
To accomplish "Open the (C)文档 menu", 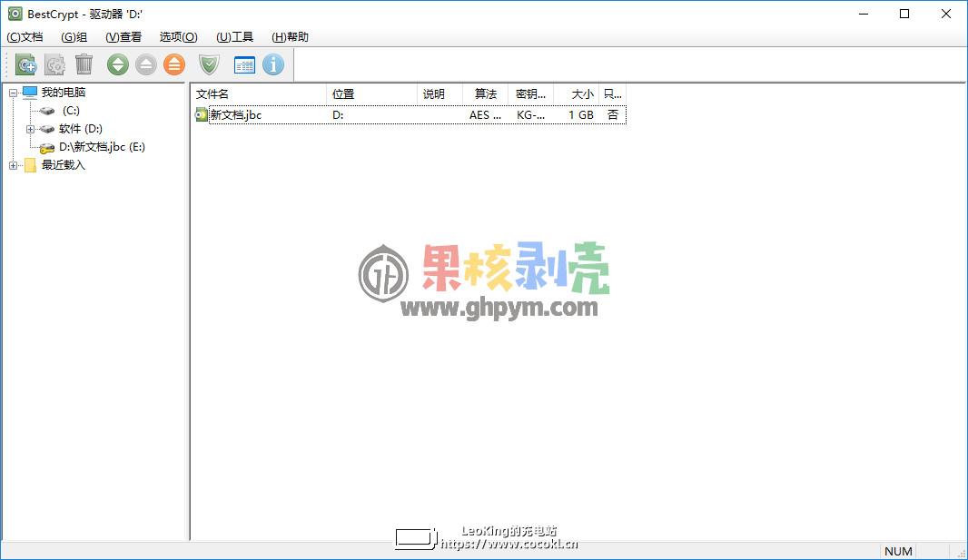I will (25, 37).
